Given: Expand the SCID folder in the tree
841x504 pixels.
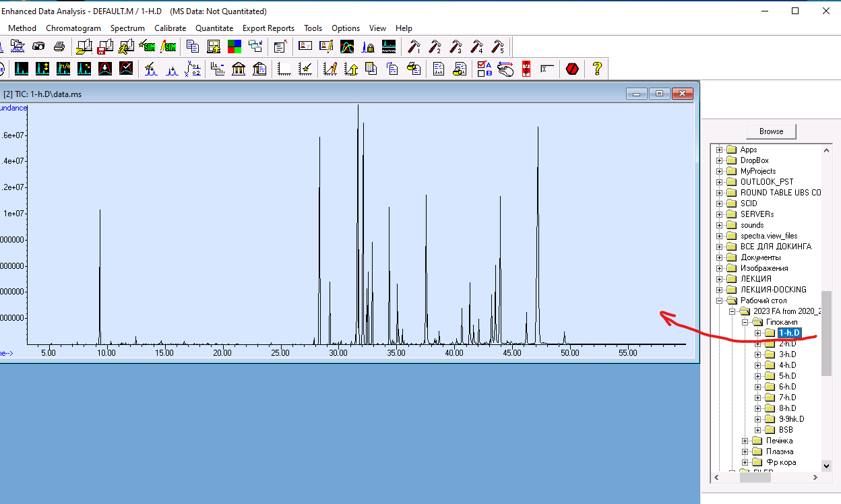Looking at the screenshot, I should [x=720, y=203].
